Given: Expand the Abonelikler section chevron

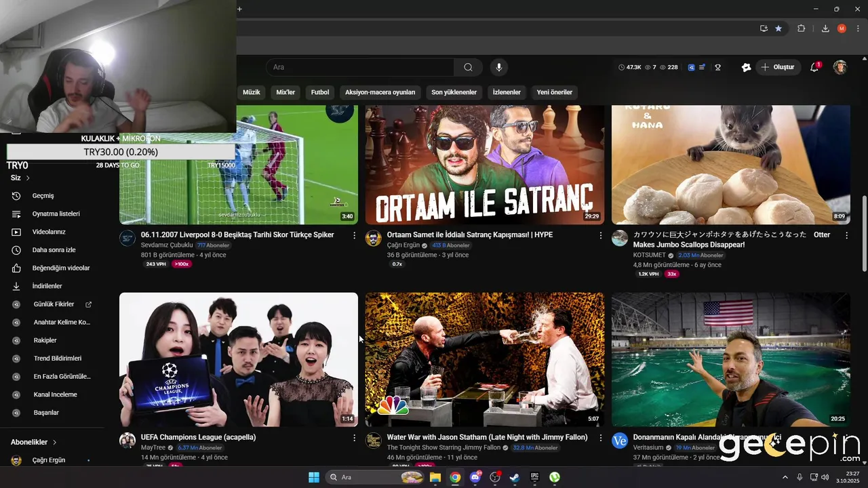Looking at the screenshot, I should click(x=54, y=442).
